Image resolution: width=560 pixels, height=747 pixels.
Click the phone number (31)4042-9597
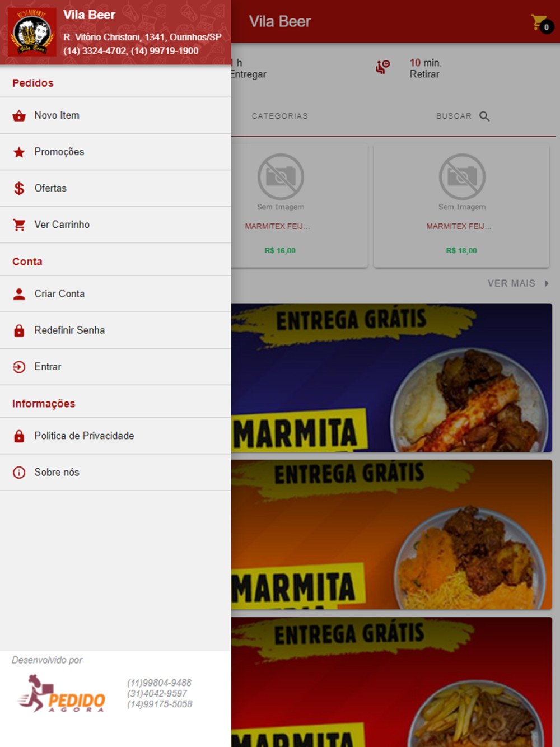point(157,693)
